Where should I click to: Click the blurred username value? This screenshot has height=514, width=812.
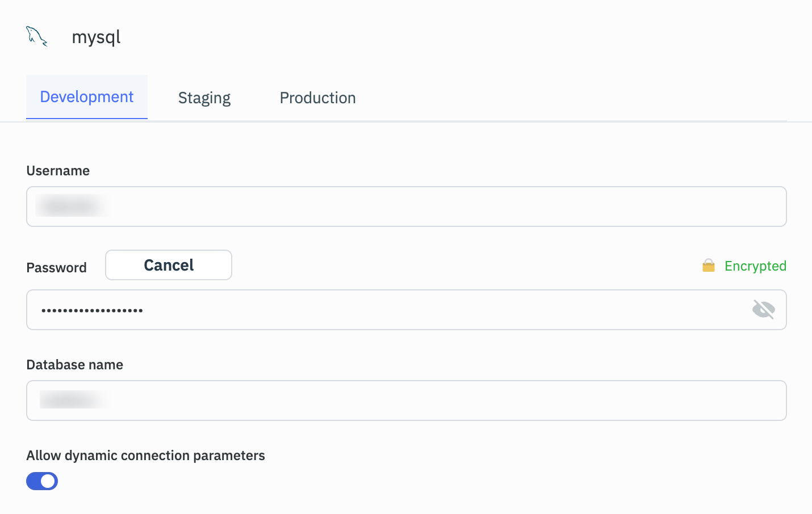[x=72, y=206]
